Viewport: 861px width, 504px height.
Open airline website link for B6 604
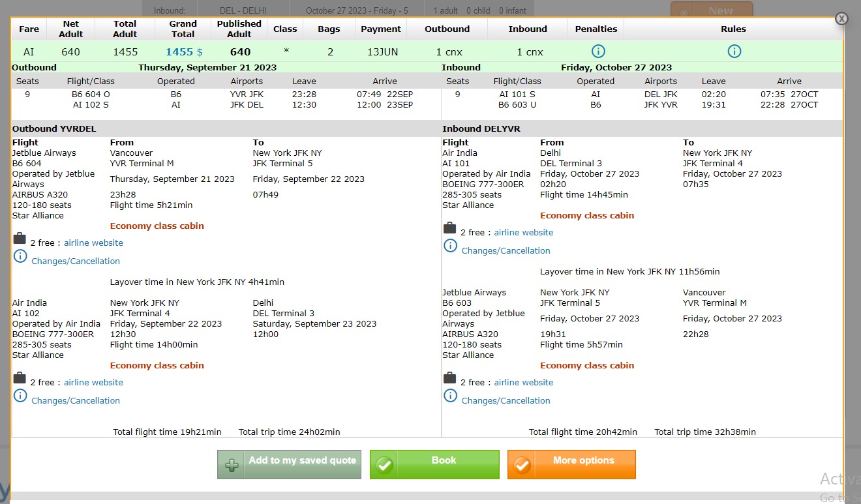[93, 243]
